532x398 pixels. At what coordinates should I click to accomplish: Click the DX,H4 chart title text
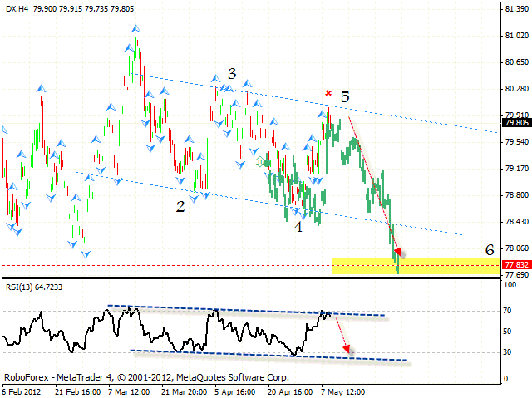[20, 7]
